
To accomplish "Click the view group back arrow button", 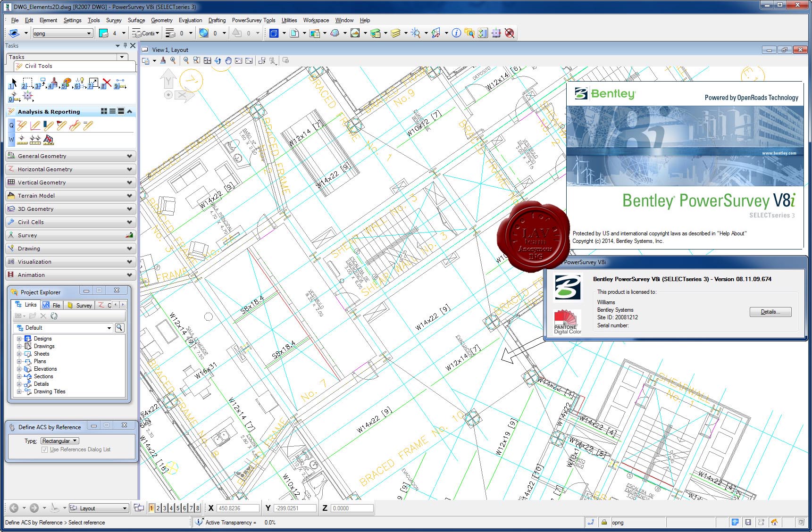I will [14, 508].
